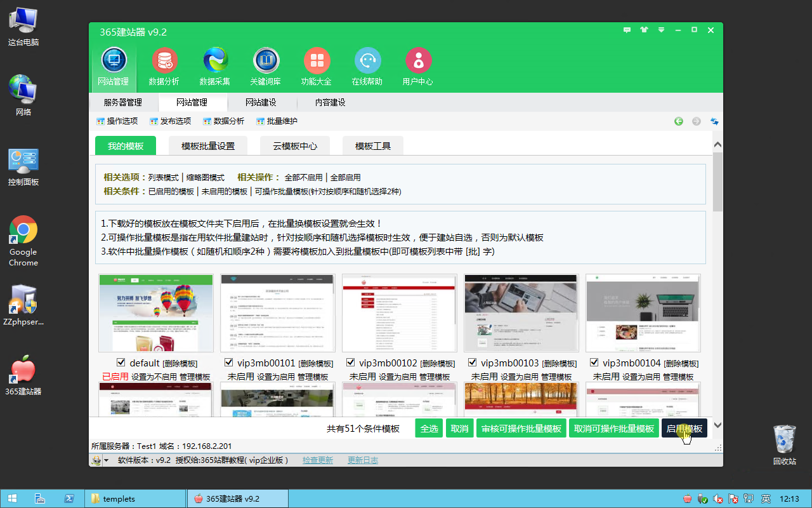The width and height of the screenshot is (812, 508).
Task: Filter by 未启用的模板
Action: 225,191
